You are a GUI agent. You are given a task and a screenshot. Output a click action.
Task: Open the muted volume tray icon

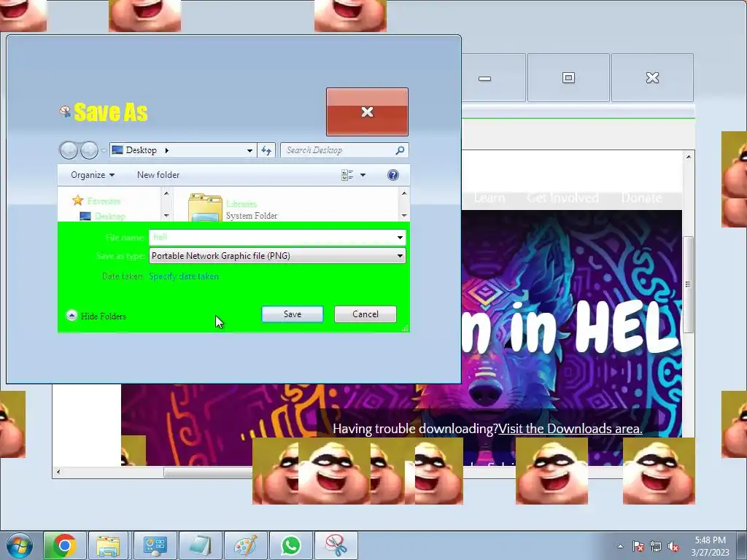tap(673, 546)
